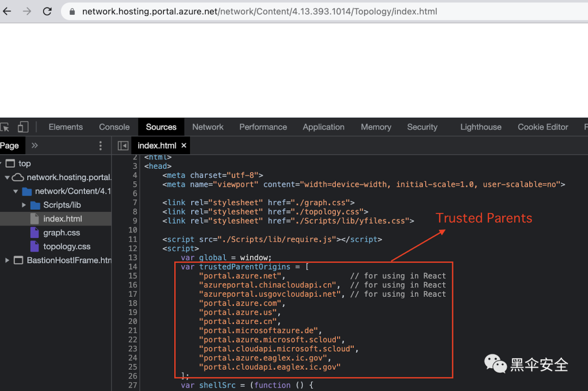
Task: Select the top frame tree item
Action: tap(24, 163)
